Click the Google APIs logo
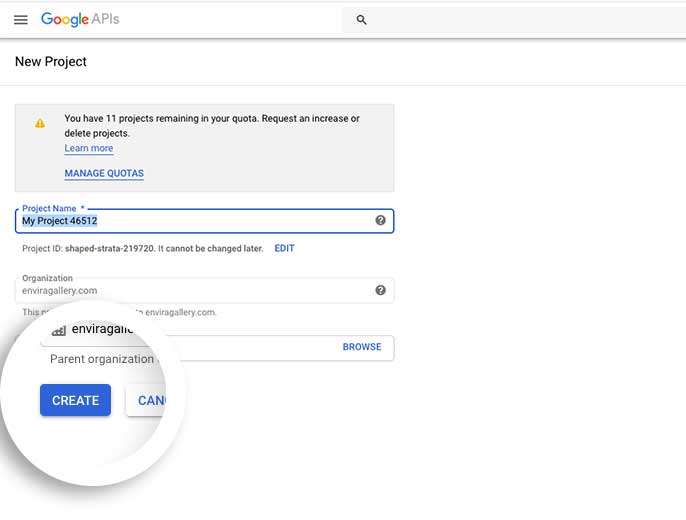The width and height of the screenshot is (686, 520). [x=80, y=19]
